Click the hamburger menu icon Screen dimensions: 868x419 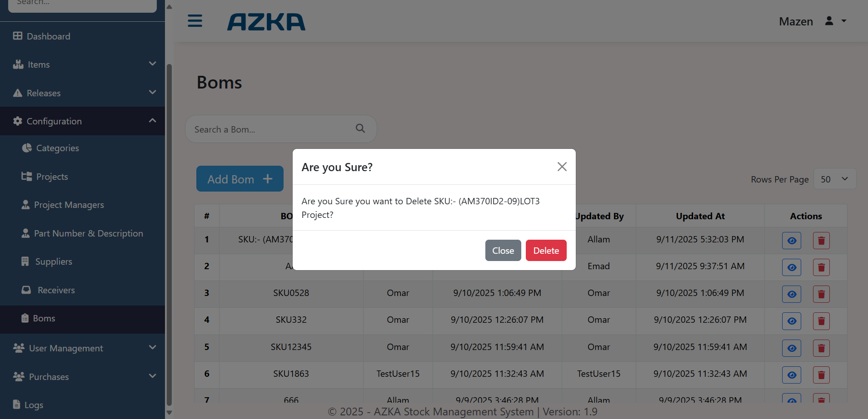[195, 21]
